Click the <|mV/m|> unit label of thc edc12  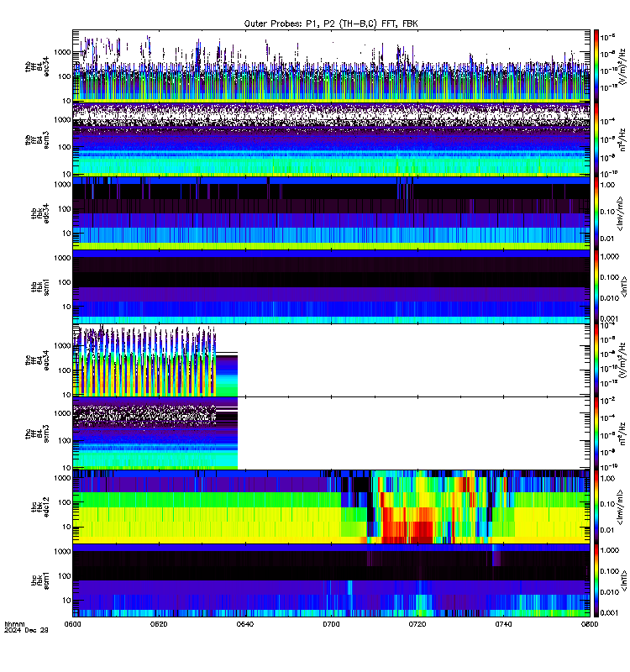(x=620, y=507)
